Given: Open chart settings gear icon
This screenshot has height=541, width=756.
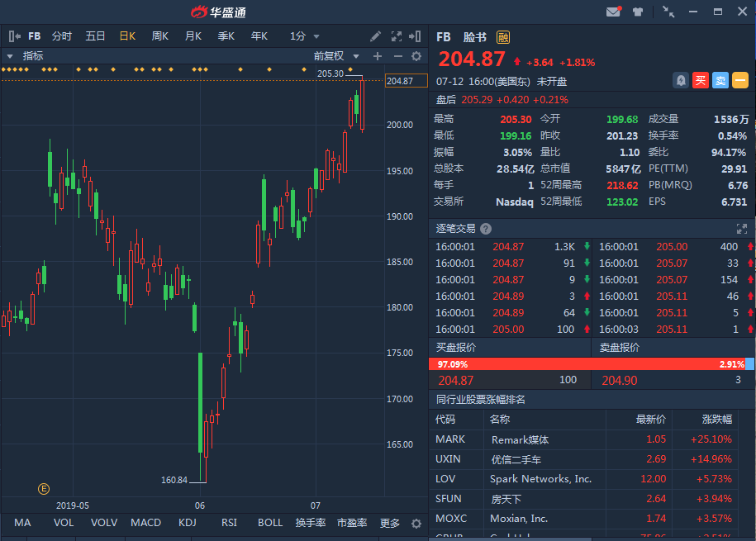Looking at the screenshot, I should [x=416, y=56].
